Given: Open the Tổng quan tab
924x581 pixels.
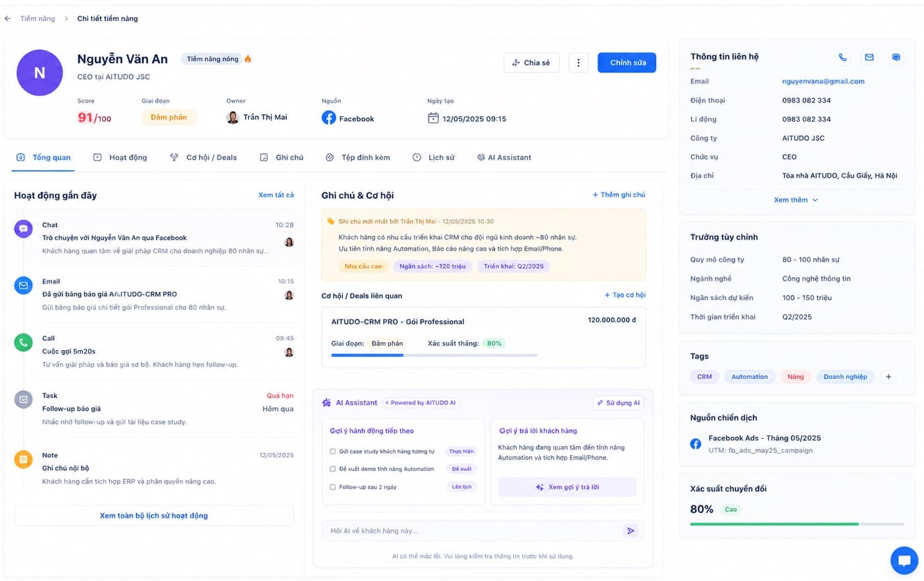Looking at the screenshot, I should [43, 157].
